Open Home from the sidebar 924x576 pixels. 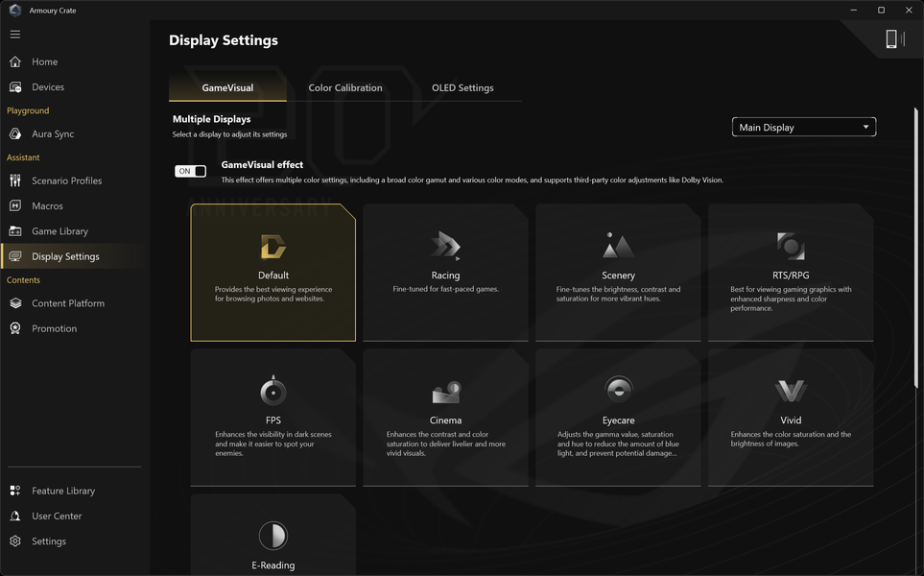45,61
